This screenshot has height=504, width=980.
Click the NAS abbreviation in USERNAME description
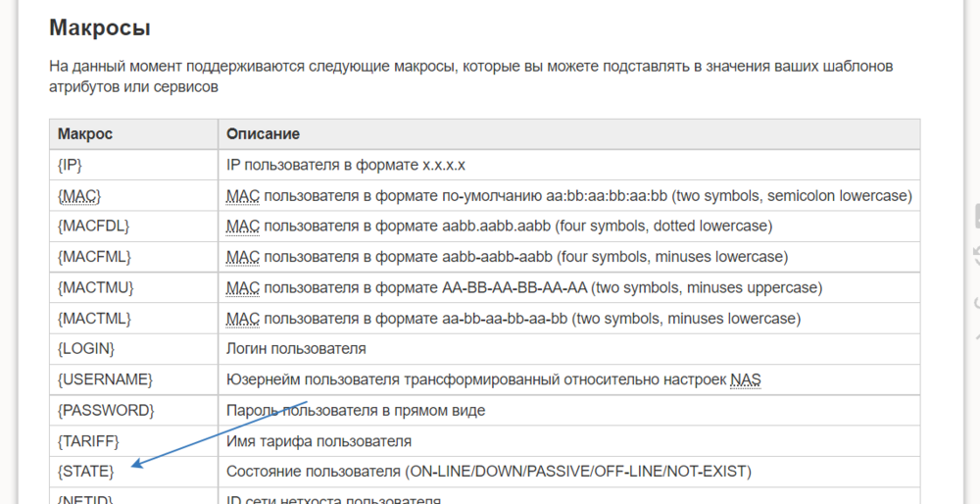[x=746, y=379]
